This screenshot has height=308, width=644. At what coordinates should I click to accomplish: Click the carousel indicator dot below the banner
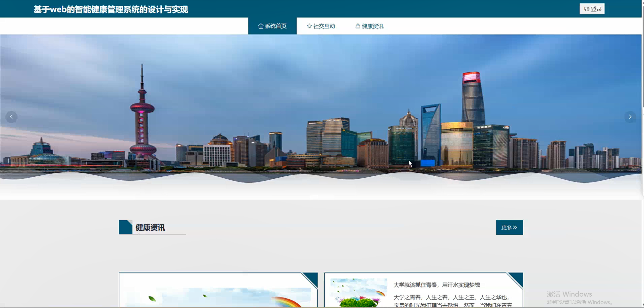point(315,196)
